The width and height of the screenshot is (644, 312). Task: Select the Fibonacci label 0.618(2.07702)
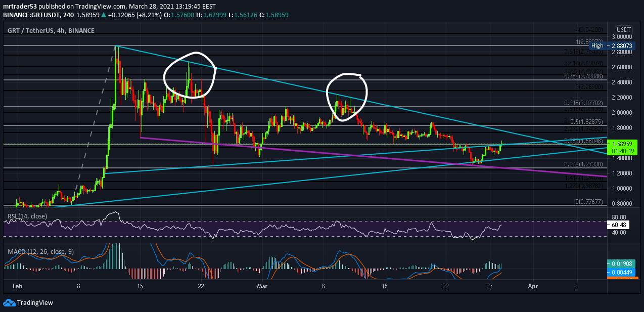point(583,103)
